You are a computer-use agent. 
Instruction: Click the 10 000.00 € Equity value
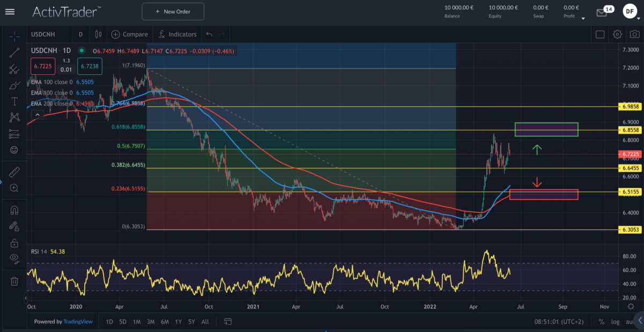503,8
